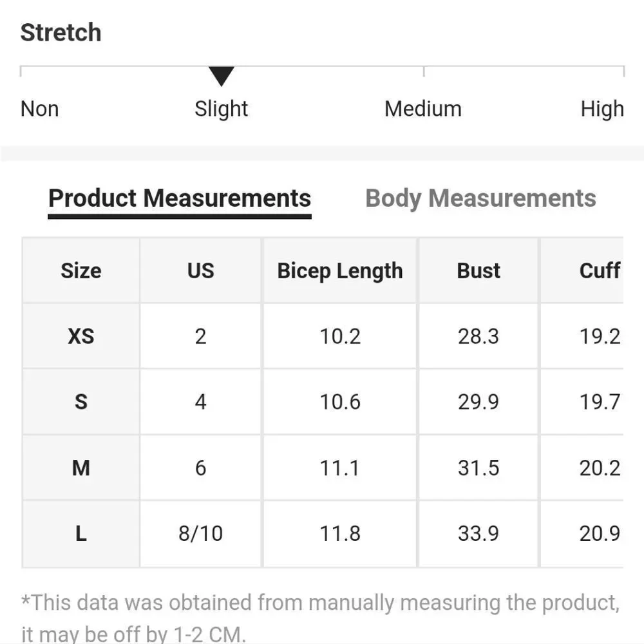Screen dimensions: 644x644
Task: Click the stretch indicator triangle marker
Action: (x=221, y=76)
